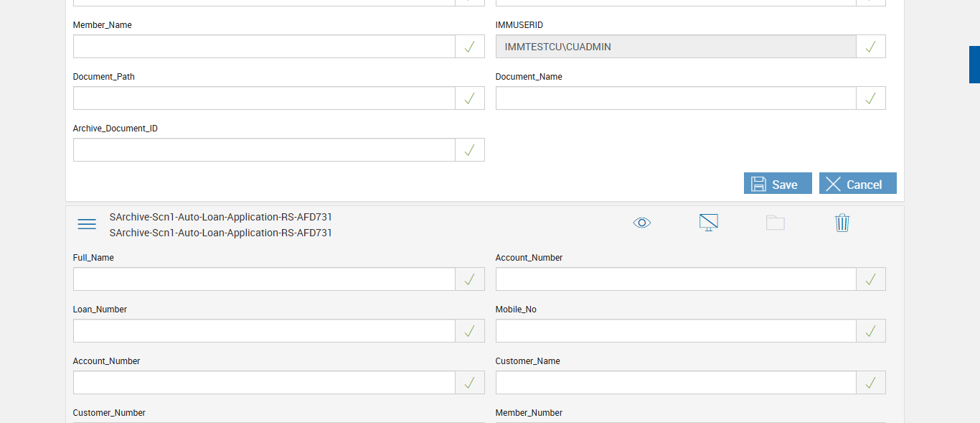
Task: Click into the Full_Name text box
Action: (x=264, y=279)
